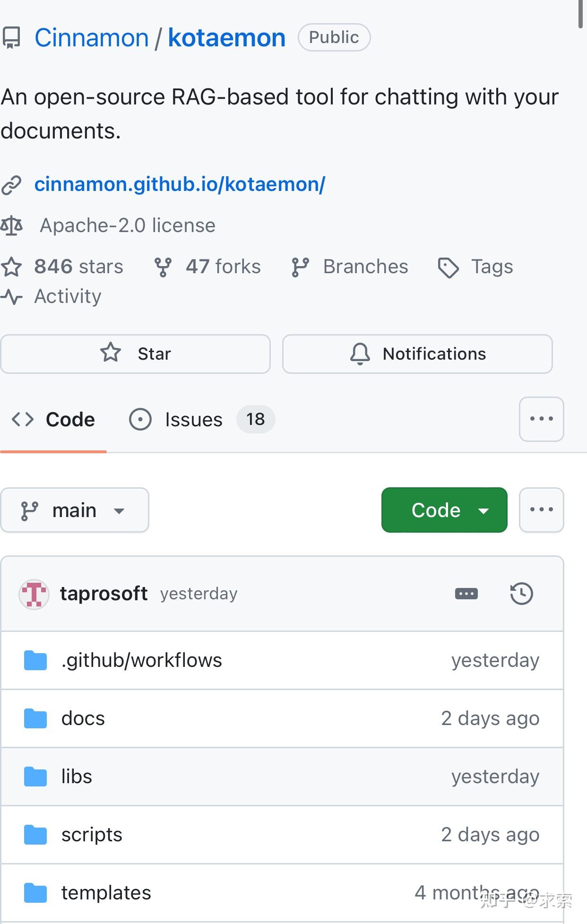
Task: Go to the Cinnamon organization page
Action: coord(92,38)
